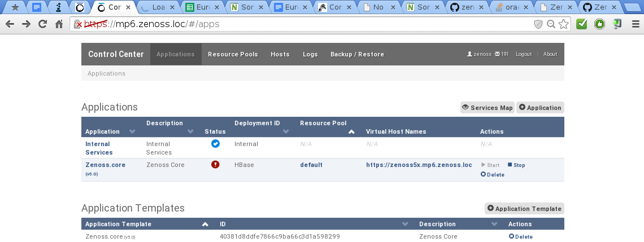Image resolution: width=644 pixels, height=242 pixels.
Task: Sort by the Deployment ID column arrow
Action: pos(286,131)
